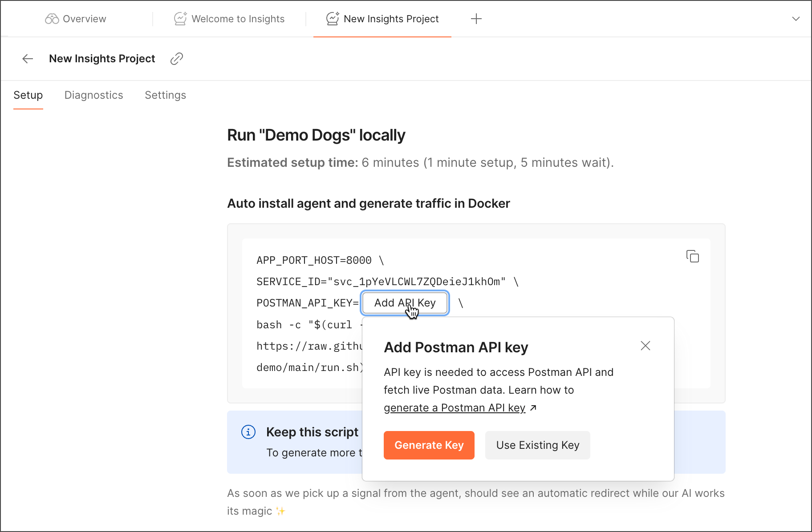Click the Overview binoculars icon

tap(52, 19)
